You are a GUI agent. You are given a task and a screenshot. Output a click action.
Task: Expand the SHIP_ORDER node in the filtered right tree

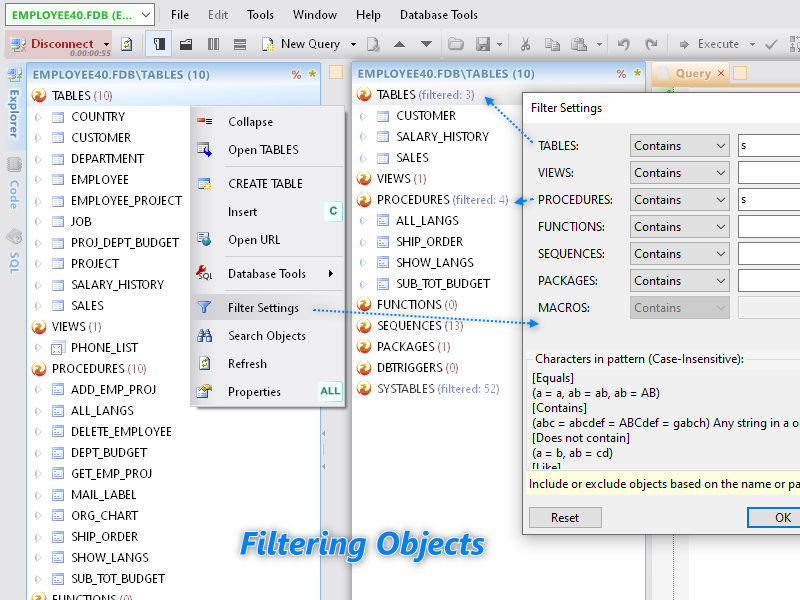363,242
